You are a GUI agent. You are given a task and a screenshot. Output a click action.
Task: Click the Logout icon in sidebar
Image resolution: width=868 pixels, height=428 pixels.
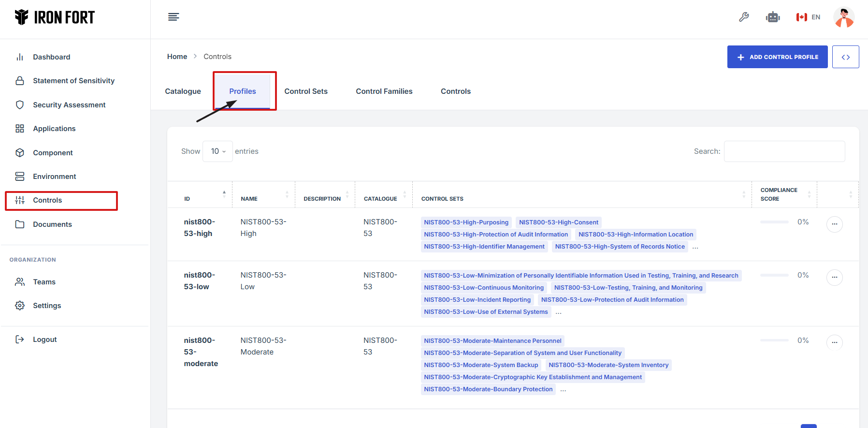click(20, 339)
